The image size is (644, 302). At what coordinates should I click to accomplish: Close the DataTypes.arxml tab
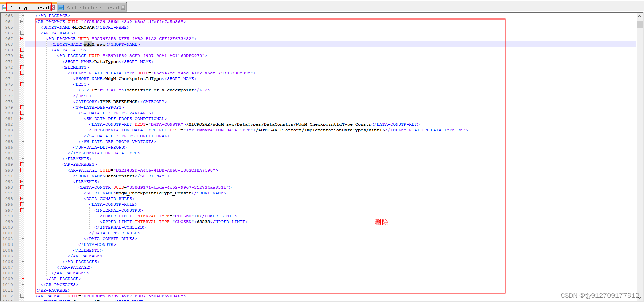53,7
